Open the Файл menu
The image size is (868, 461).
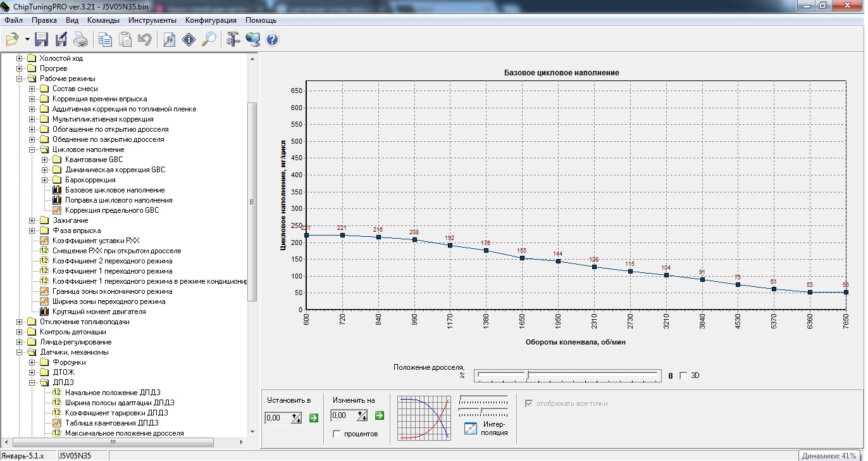[13, 20]
